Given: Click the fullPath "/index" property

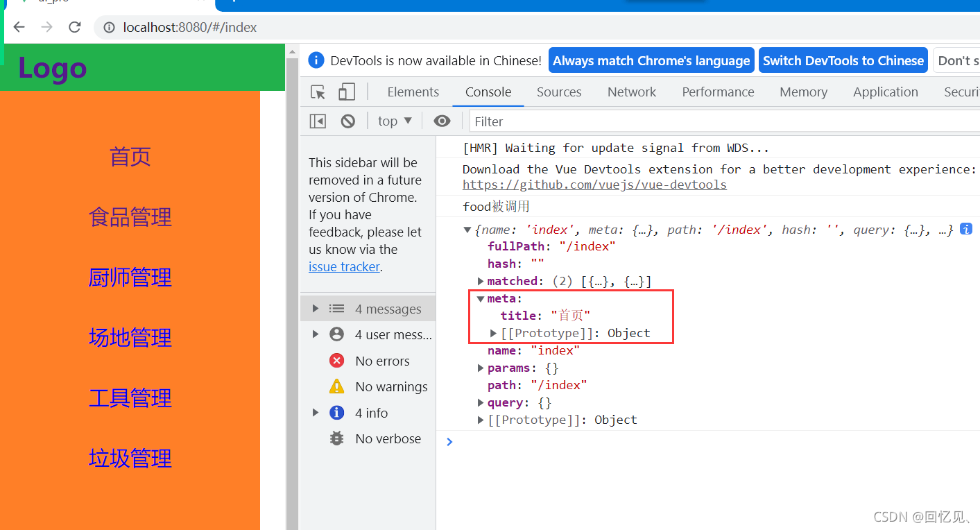Looking at the screenshot, I should [551, 246].
